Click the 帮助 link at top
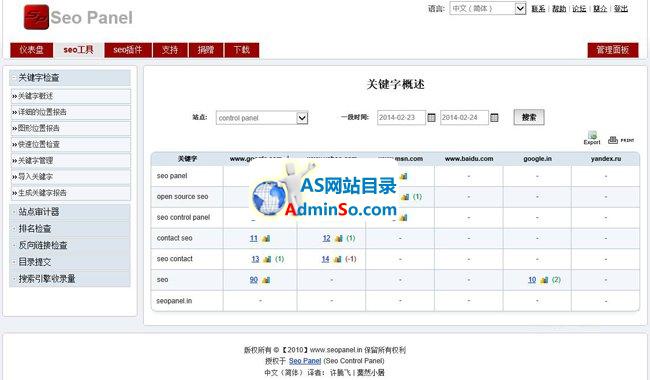Screen dimensions: 650x380 pyautogui.click(x=559, y=8)
